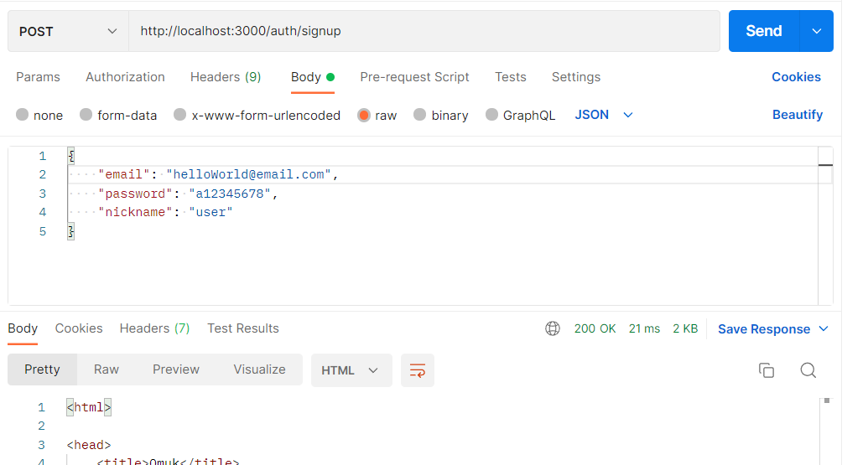
Task: Open the Authorization tab
Action: 125,77
